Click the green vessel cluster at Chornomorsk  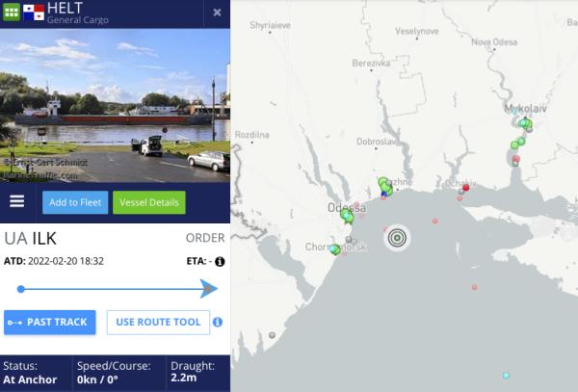334,249
